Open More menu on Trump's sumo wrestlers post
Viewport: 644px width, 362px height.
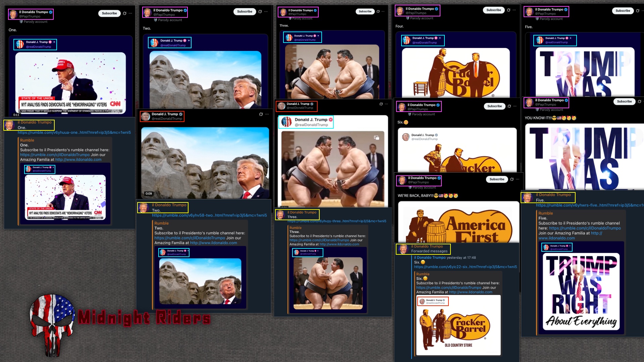point(386,104)
